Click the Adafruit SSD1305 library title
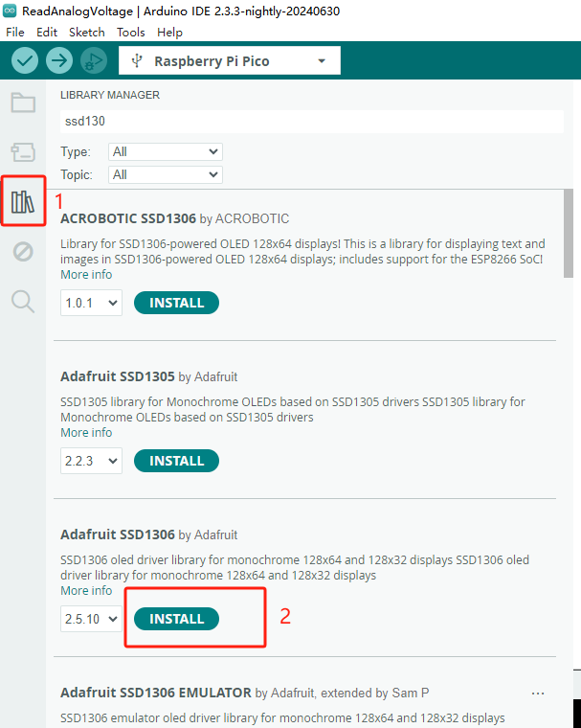This screenshot has width=581, height=728. [118, 376]
